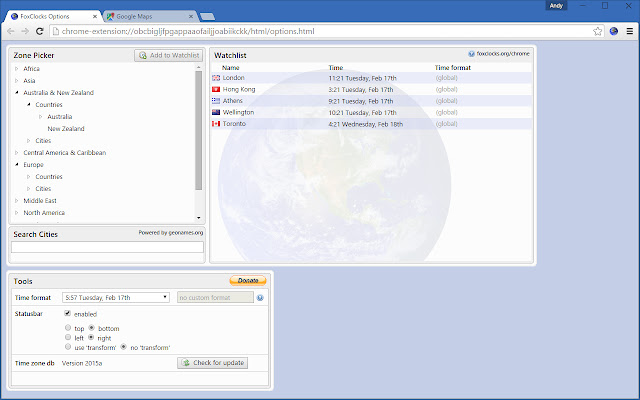Click the Check for update button
The width and height of the screenshot is (640, 400).
[x=212, y=362]
